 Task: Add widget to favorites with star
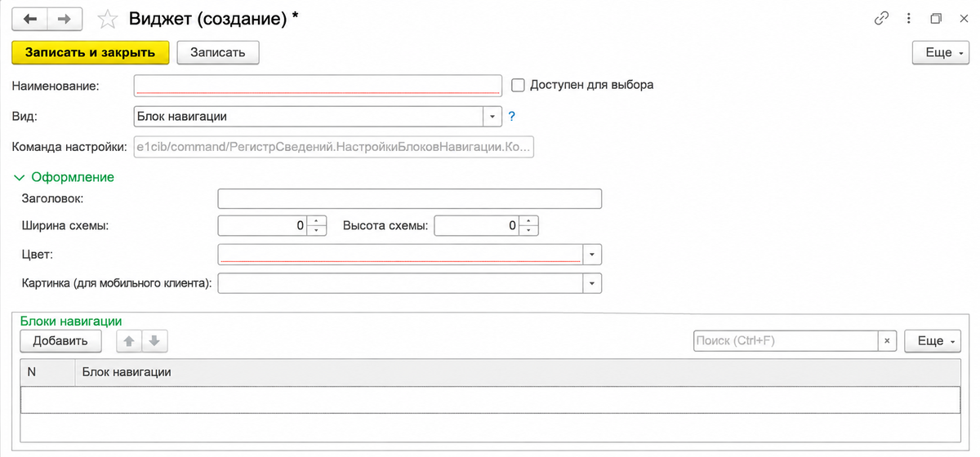pyautogui.click(x=107, y=19)
